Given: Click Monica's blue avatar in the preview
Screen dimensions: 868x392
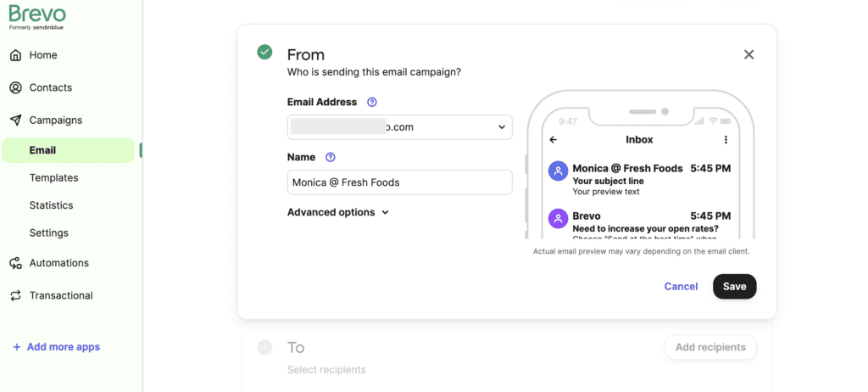Looking at the screenshot, I should [558, 171].
